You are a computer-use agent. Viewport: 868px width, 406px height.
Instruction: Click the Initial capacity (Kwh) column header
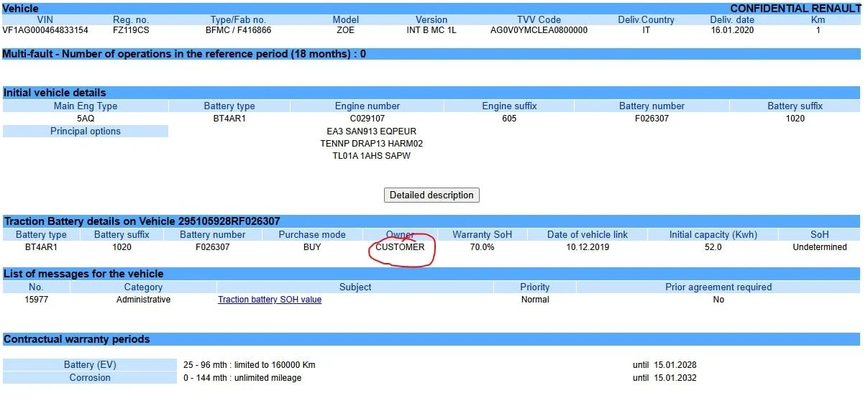coord(713,234)
